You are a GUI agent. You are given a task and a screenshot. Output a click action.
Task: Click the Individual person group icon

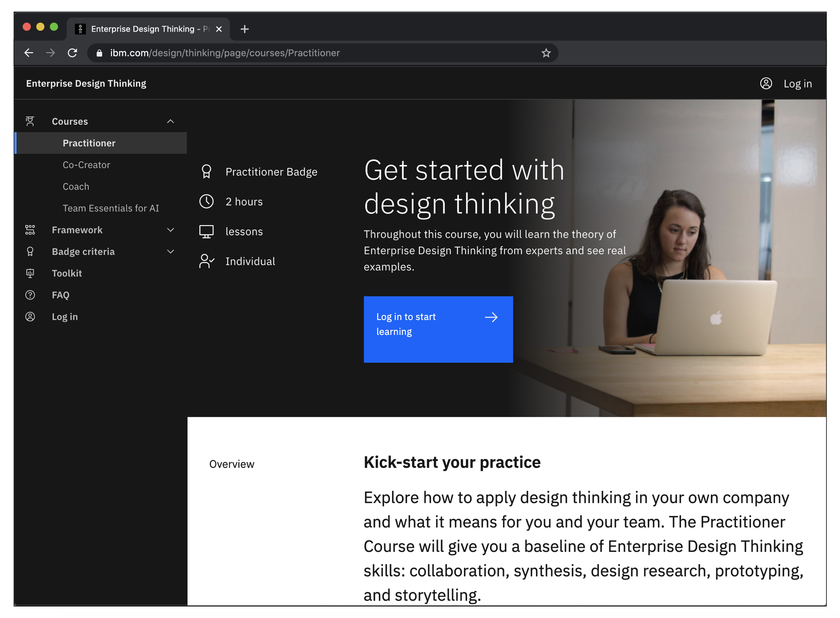coord(208,261)
